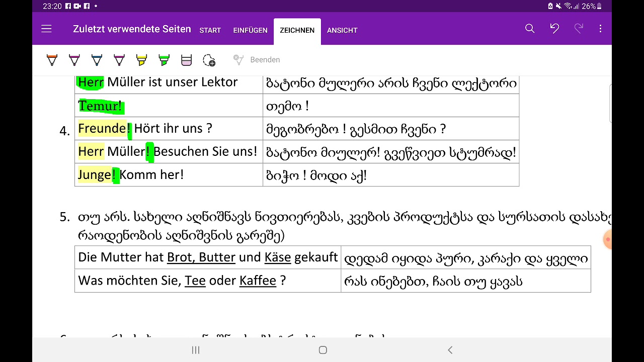Screen dimensions: 644x362
Task: Choose the eraser tool
Action: 186,60
